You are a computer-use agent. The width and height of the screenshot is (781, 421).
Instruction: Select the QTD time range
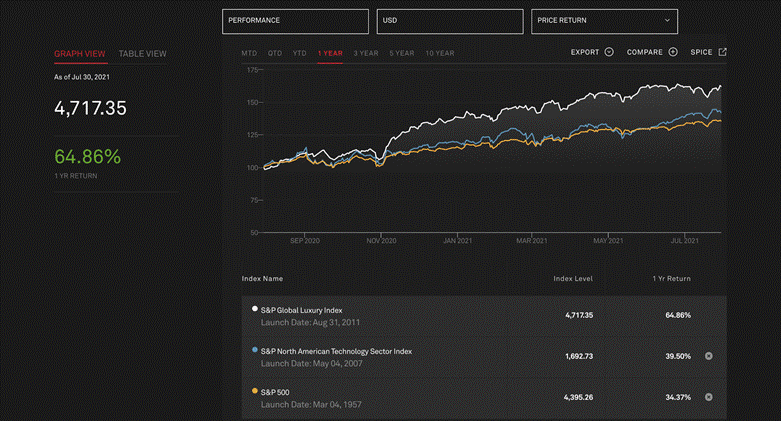(x=274, y=53)
